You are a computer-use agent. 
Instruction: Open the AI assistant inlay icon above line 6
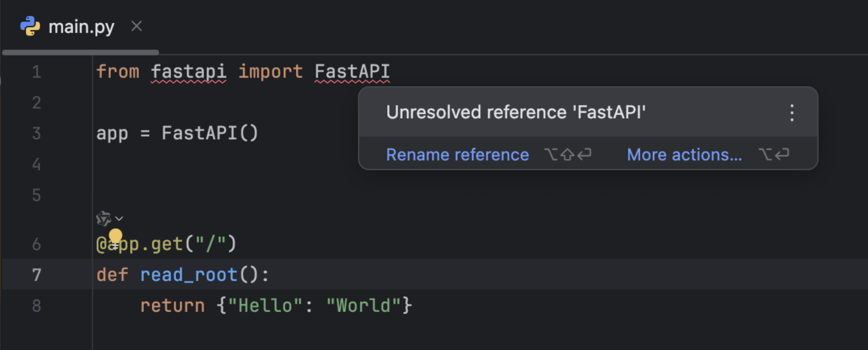103,219
